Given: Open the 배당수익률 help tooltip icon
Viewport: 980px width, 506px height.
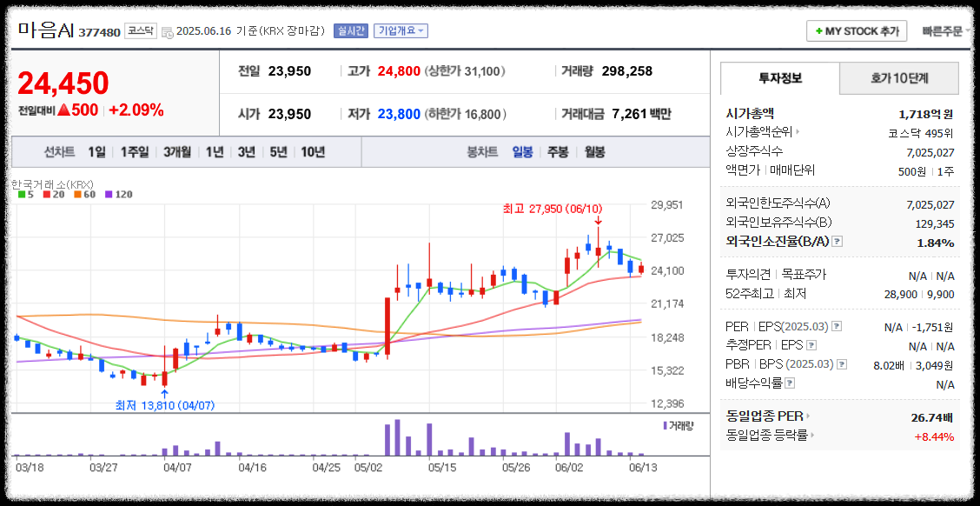Looking at the screenshot, I should (x=789, y=383).
